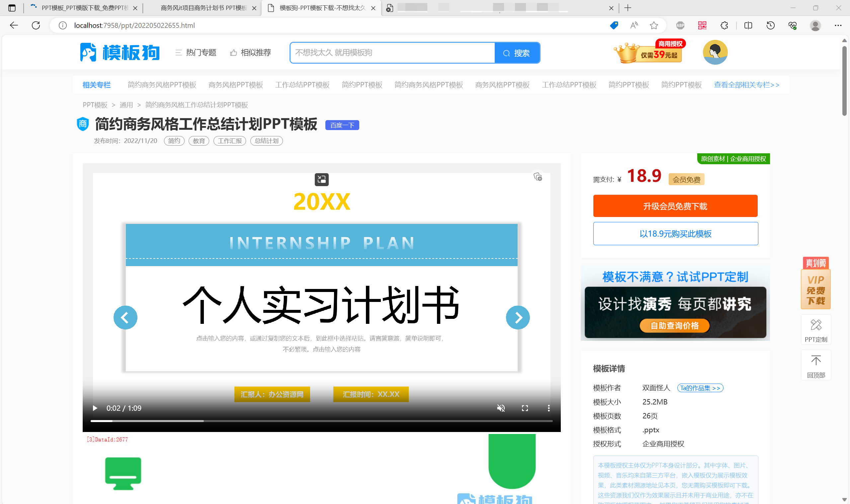Viewport: 850px width, 504px height.
Task: Go to previous slide with left arrow
Action: pos(125,318)
